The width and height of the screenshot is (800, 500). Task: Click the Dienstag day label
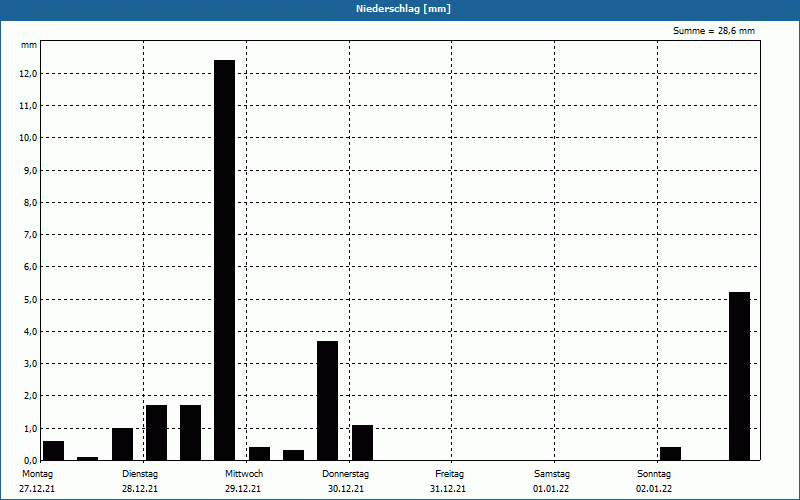pyautogui.click(x=140, y=474)
